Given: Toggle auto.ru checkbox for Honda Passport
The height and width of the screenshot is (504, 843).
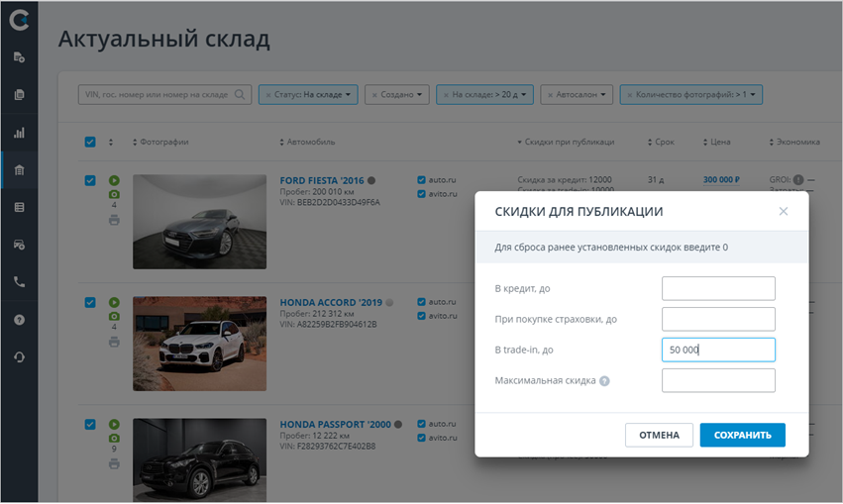Looking at the screenshot, I should tap(422, 424).
